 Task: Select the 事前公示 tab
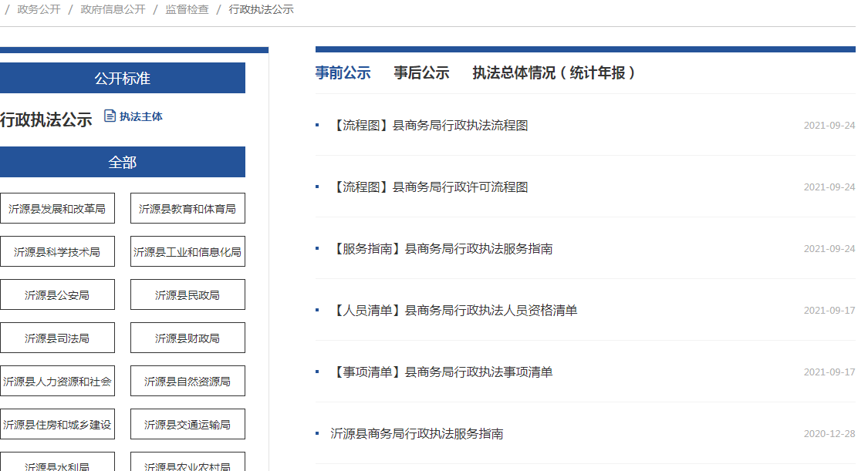coord(343,72)
